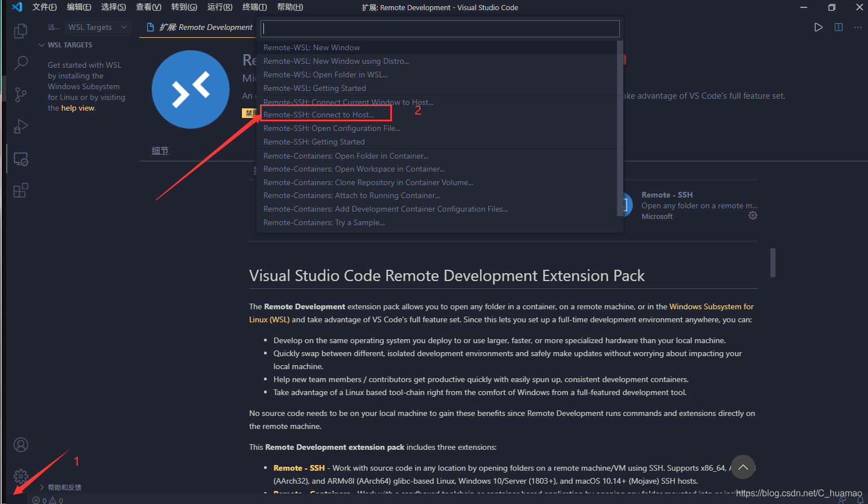868x504 pixels.
Task: Click the Visual Studio Code Remote Development Extension Pack heading
Action: point(447,275)
